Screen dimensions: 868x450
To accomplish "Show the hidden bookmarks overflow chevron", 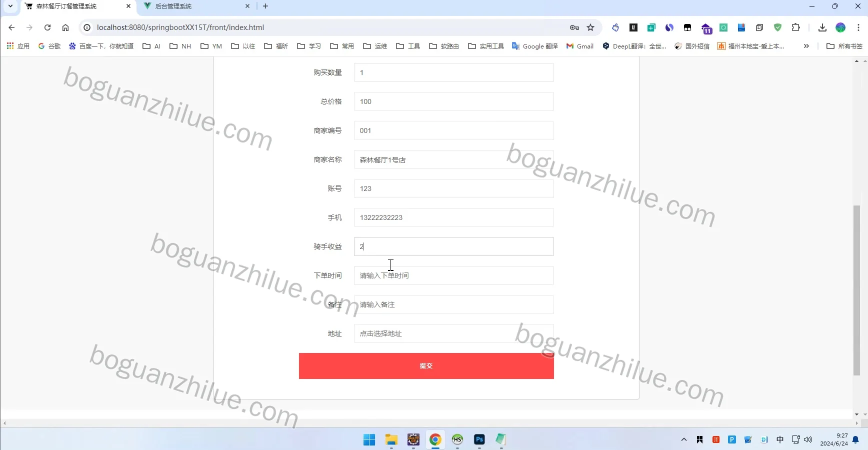I will coord(806,46).
